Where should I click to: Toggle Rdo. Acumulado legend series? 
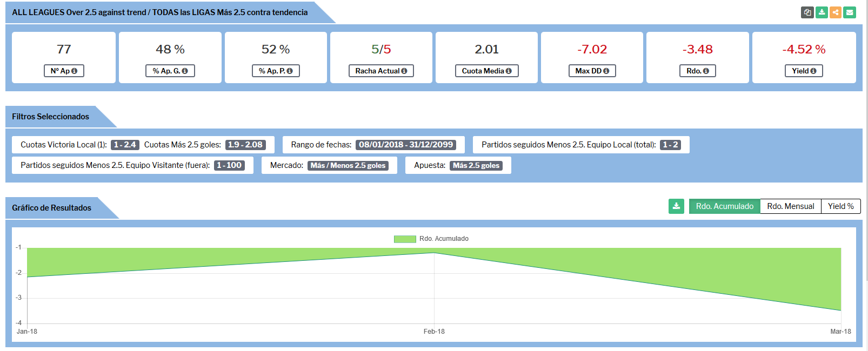coord(431,239)
